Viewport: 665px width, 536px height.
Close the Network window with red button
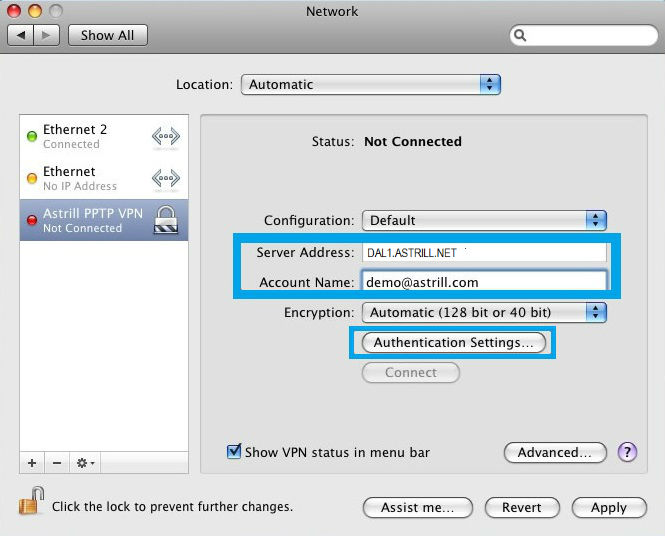tap(14, 11)
